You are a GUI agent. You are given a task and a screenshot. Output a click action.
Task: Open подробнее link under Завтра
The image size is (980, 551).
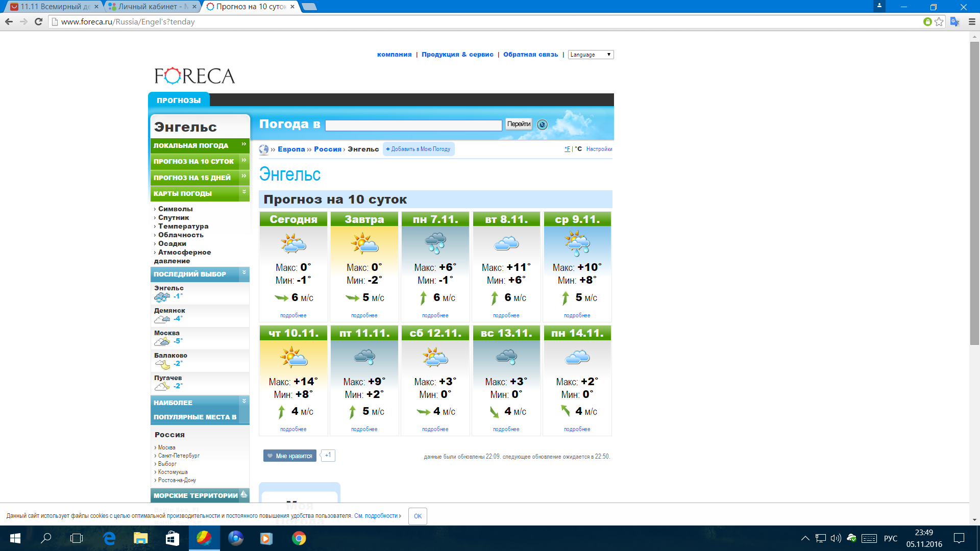pos(364,316)
